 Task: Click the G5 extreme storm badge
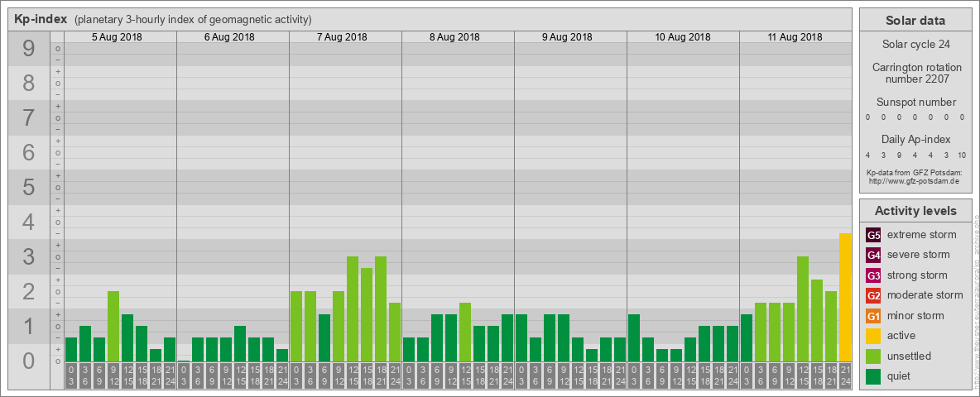click(873, 236)
